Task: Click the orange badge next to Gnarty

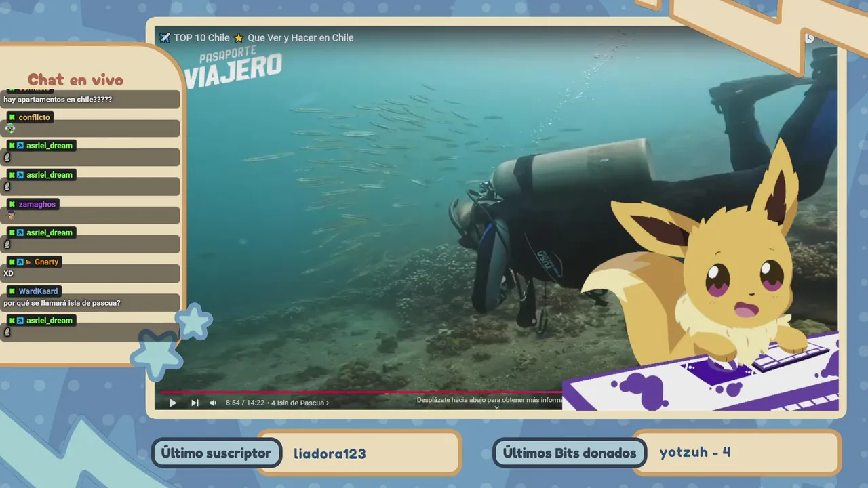Action: click(28, 262)
